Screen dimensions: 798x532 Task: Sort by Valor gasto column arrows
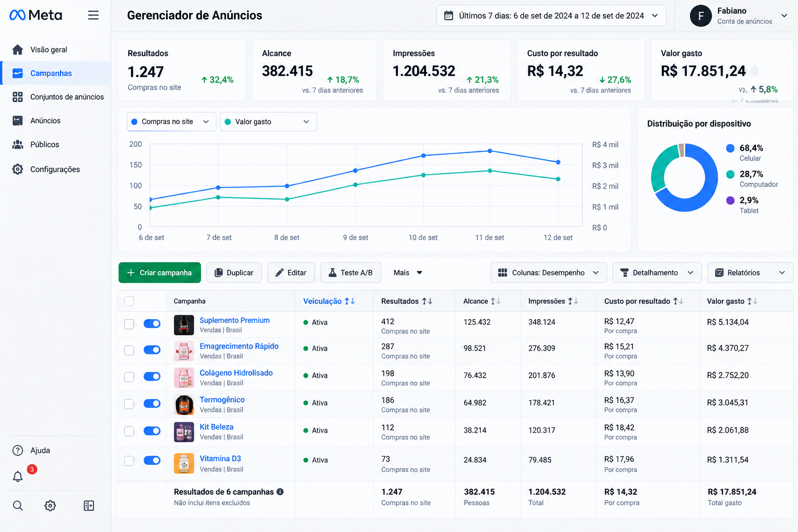[752, 301]
